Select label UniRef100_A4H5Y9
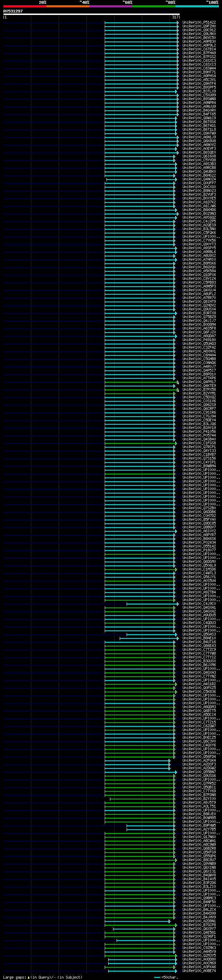Image resolution: width=222 pixels, height=980 pixels. (x=199, y=951)
